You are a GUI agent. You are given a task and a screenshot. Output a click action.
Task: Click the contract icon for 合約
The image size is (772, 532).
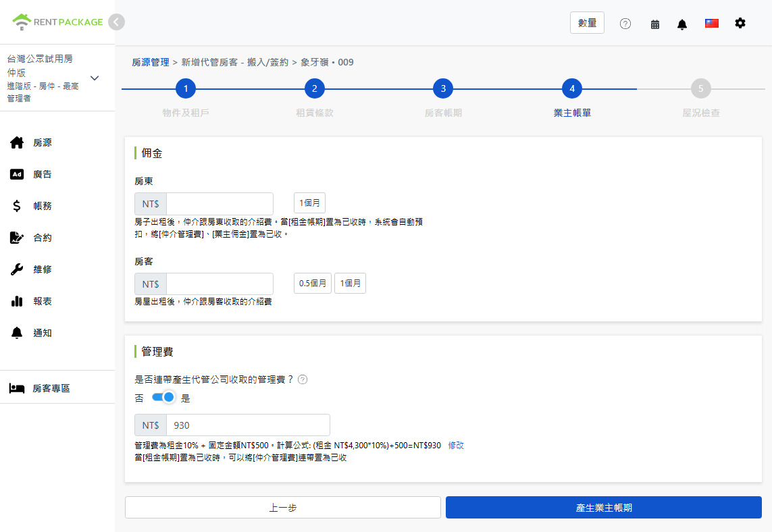17,238
